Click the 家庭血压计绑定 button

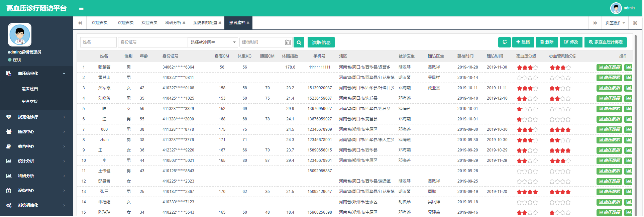(606, 42)
